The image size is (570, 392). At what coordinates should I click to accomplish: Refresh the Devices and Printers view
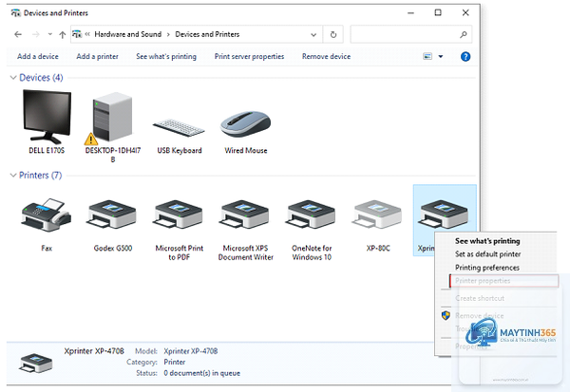point(333,34)
